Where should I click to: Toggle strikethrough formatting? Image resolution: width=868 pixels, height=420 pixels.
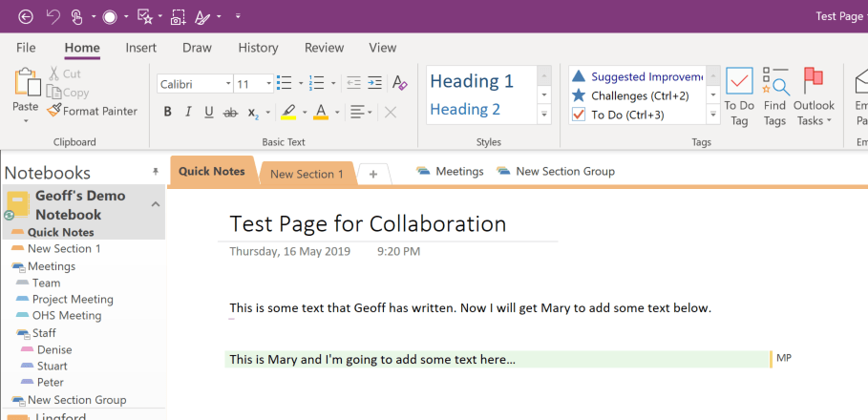[x=230, y=113]
